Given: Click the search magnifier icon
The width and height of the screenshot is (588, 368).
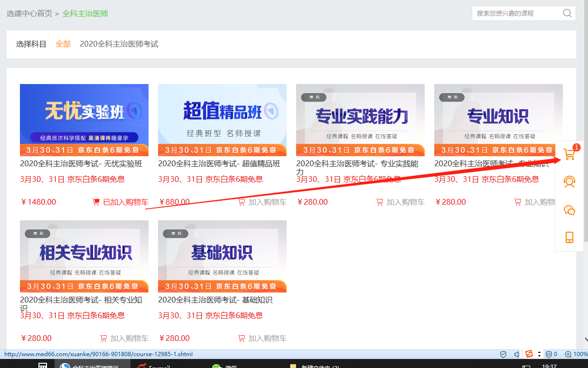Looking at the screenshot, I should point(567,13).
